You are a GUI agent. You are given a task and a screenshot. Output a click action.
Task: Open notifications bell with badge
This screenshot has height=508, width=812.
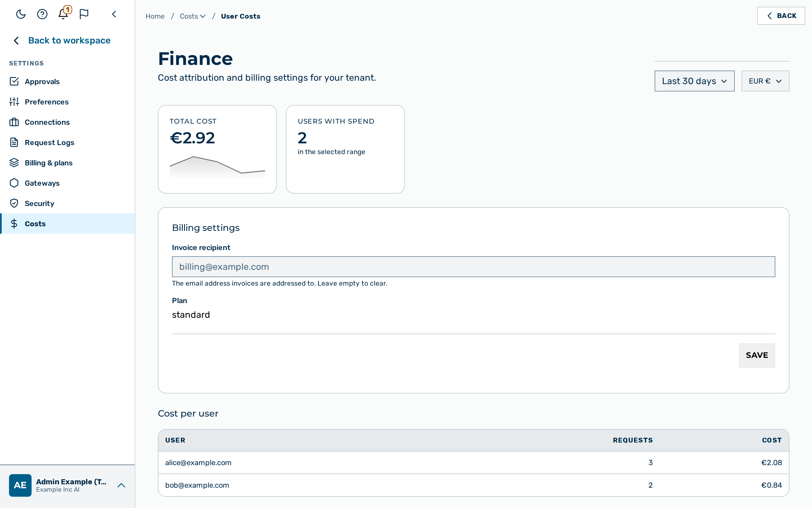point(63,14)
